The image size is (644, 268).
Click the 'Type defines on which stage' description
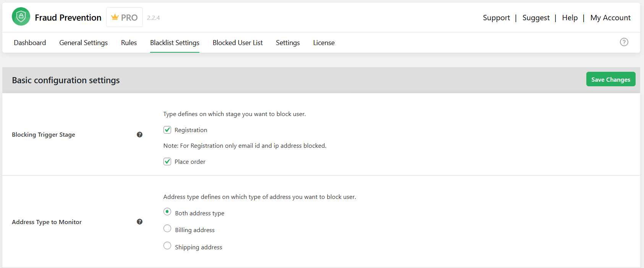(x=235, y=114)
